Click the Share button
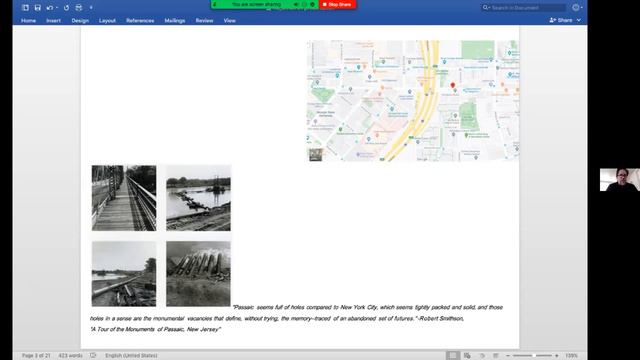The width and height of the screenshot is (640, 360). point(561,20)
